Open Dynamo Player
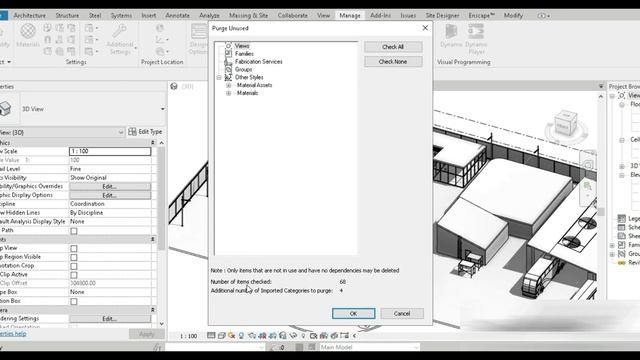The height and width of the screenshot is (360, 640). tap(476, 39)
